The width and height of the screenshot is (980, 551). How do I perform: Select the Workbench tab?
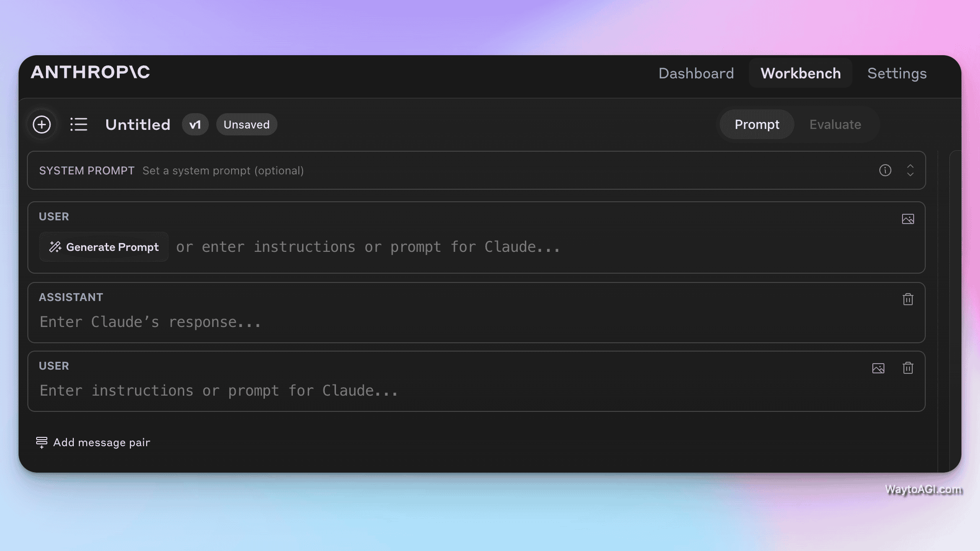800,73
